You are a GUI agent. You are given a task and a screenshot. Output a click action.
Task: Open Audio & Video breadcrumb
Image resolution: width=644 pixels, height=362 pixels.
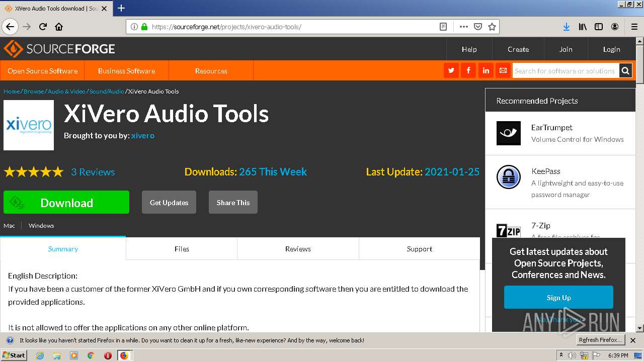point(67,91)
